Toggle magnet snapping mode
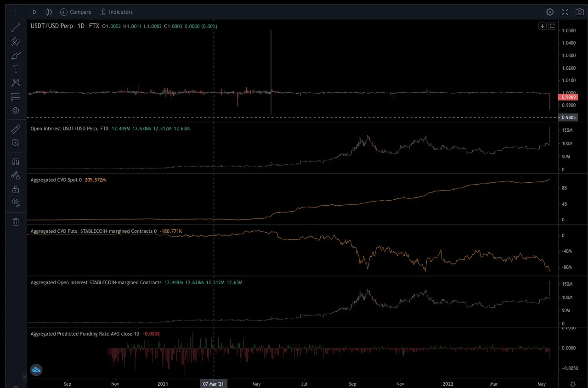 tap(16, 162)
